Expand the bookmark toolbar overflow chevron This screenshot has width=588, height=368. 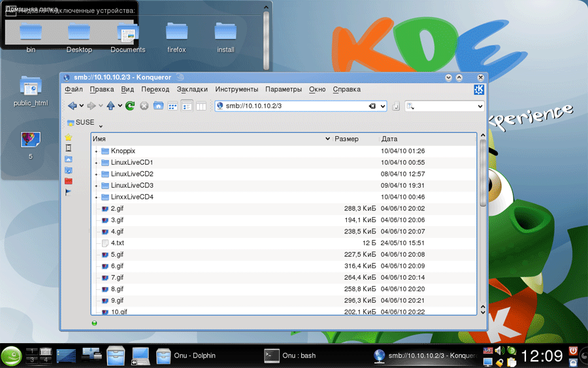click(x=101, y=126)
